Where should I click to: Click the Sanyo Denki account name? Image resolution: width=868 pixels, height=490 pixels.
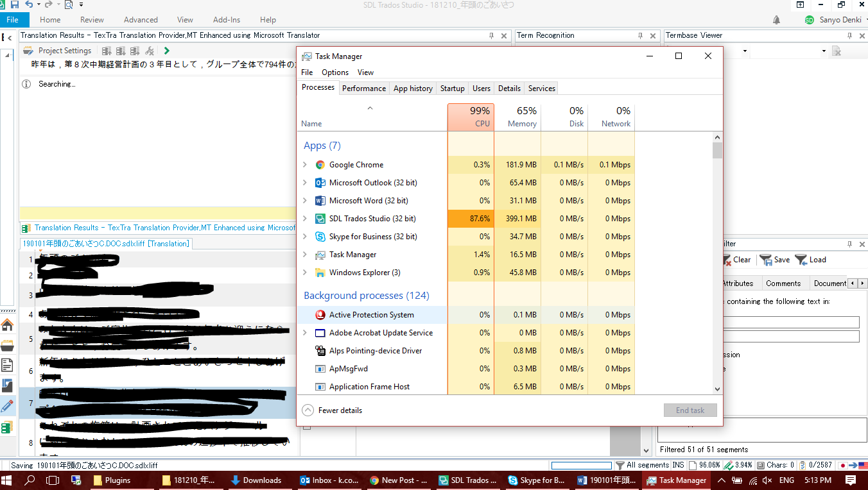pyautogui.click(x=840, y=20)
